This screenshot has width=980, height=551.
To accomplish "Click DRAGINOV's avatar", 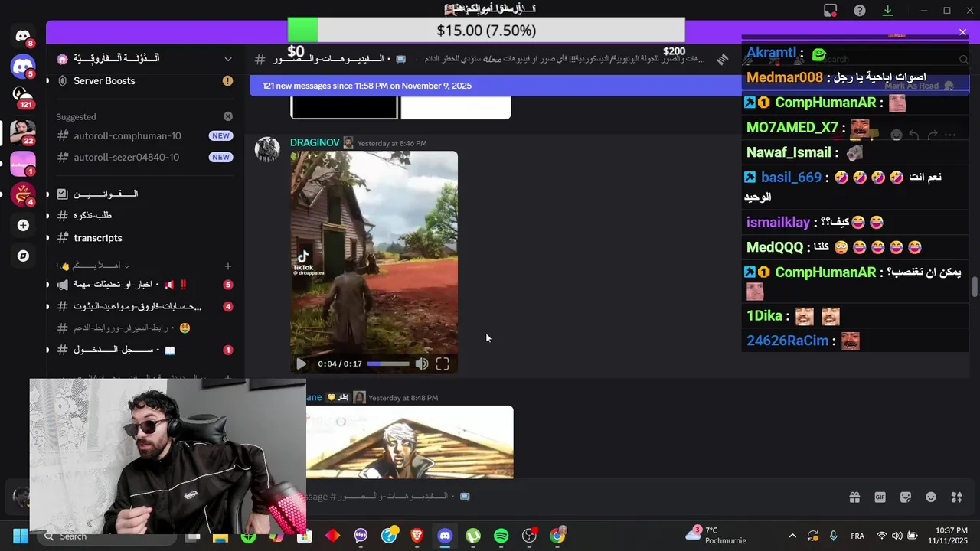I will coord(267,149).
